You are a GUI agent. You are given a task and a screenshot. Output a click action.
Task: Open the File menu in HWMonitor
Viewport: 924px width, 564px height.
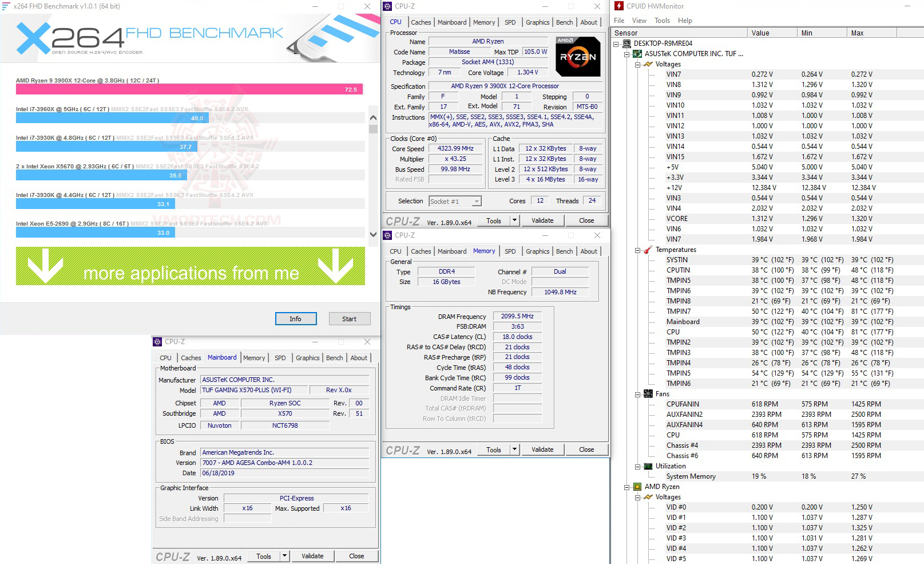619,21
